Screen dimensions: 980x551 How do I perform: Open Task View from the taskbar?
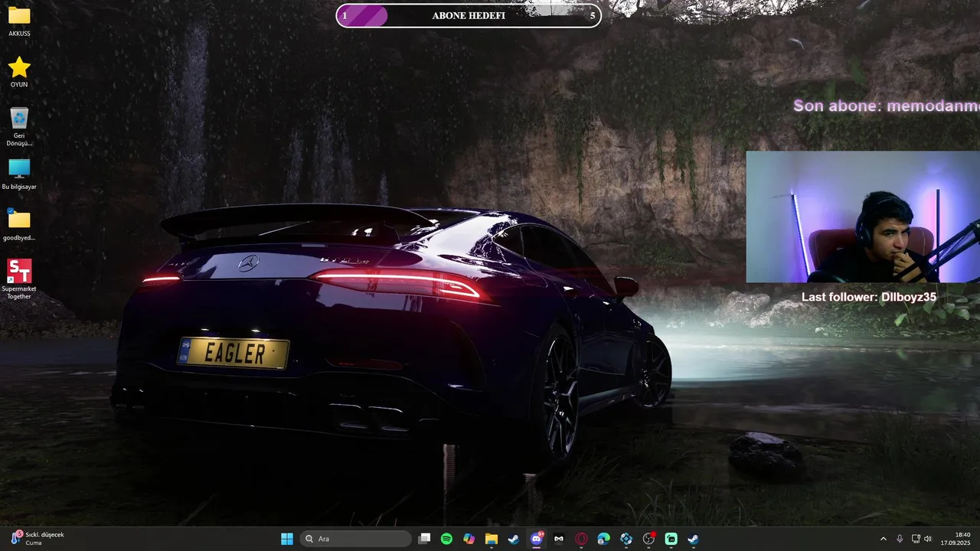pyautogui.click(x=424, y=539)
